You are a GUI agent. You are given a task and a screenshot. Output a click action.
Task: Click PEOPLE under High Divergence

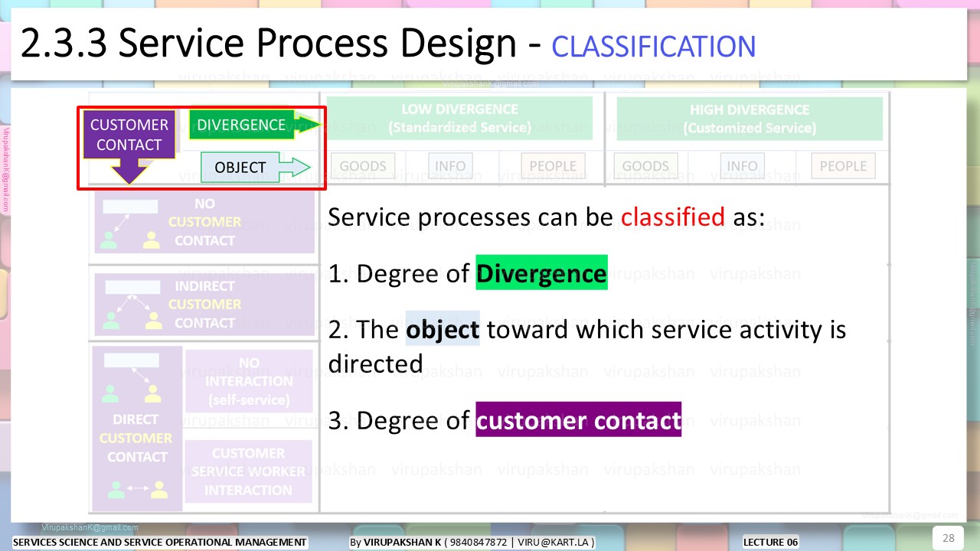coord(843,166)
